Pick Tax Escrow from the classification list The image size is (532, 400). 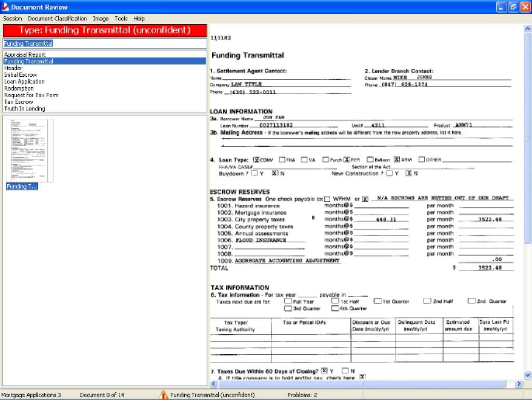19,102
